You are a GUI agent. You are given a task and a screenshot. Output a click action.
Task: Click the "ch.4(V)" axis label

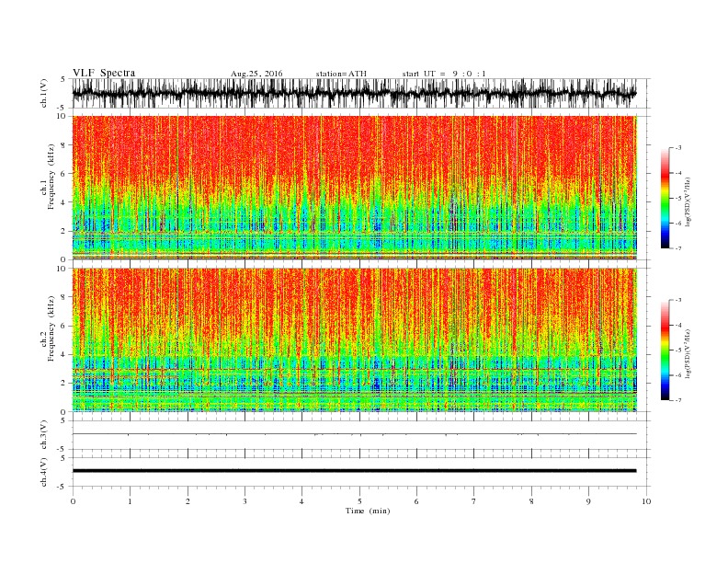tap(44, 472)
